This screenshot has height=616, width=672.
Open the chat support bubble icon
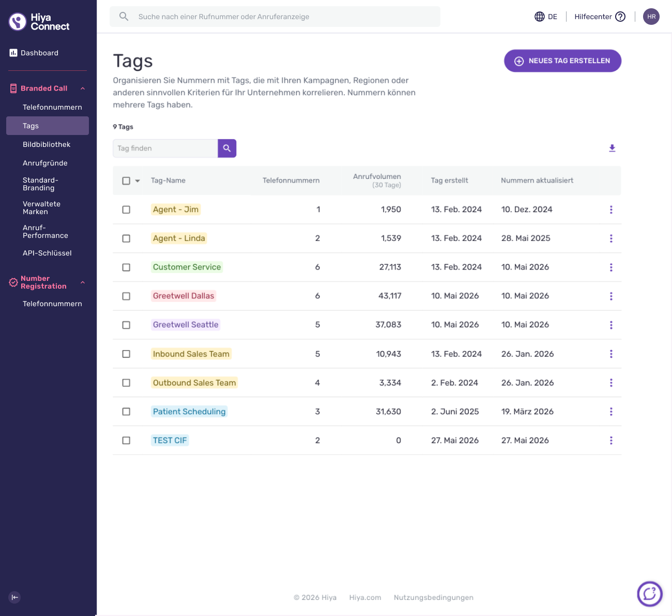[650, 594]
